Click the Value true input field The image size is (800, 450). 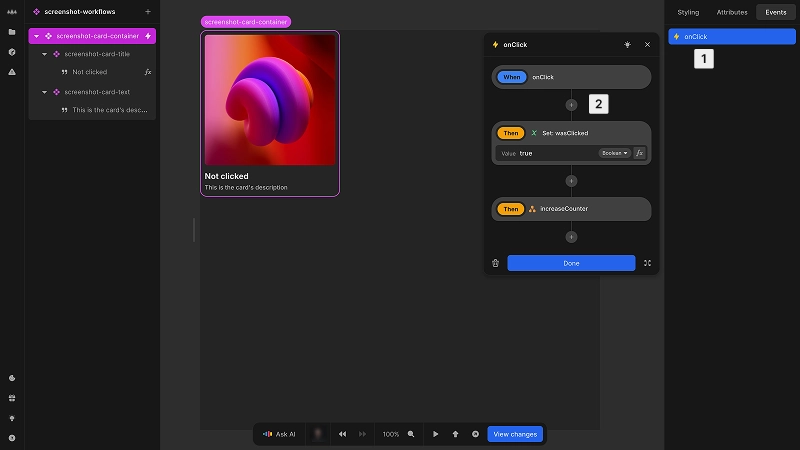tap(546, 153)
